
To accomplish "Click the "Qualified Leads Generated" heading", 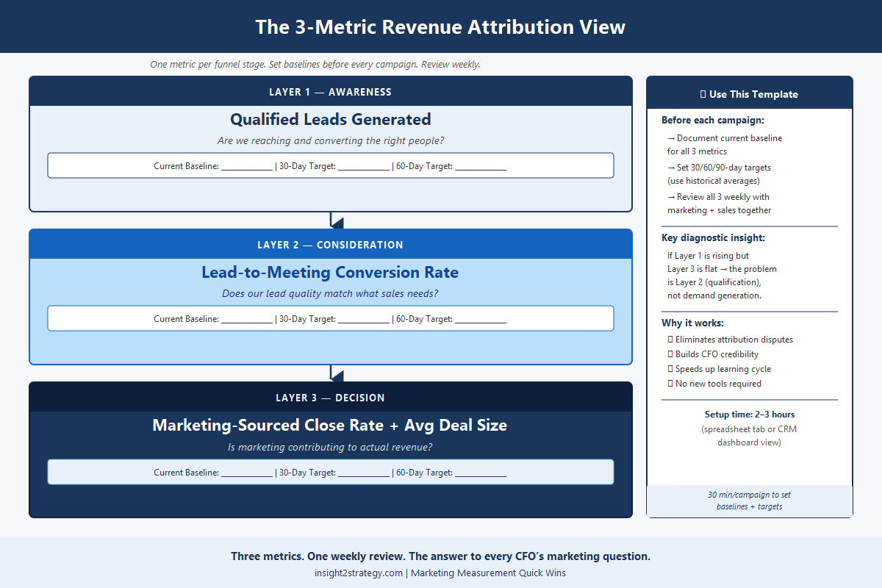I will click(330, 119).
